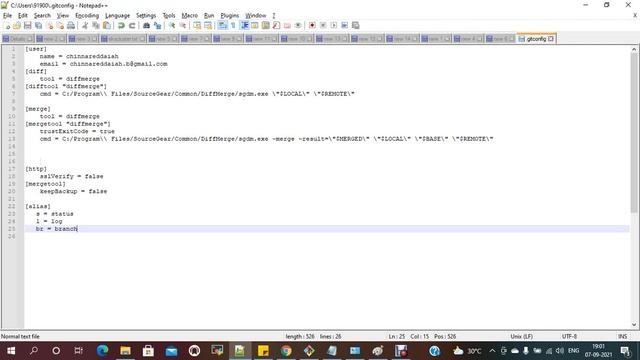Viewport: 640px width, 360px height.
Task: Click UTF-8 encoding in the status bar
Action: click(569, 336)
